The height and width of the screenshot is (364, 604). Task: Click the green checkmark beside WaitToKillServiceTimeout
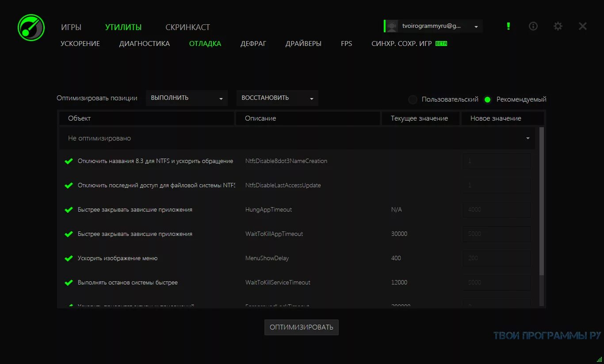point(69,283)
